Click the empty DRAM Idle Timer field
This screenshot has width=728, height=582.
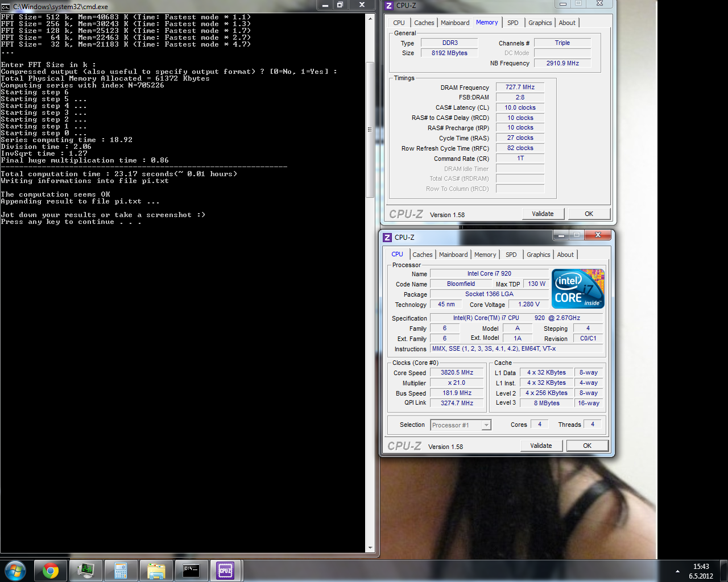(x=520, y=169)
